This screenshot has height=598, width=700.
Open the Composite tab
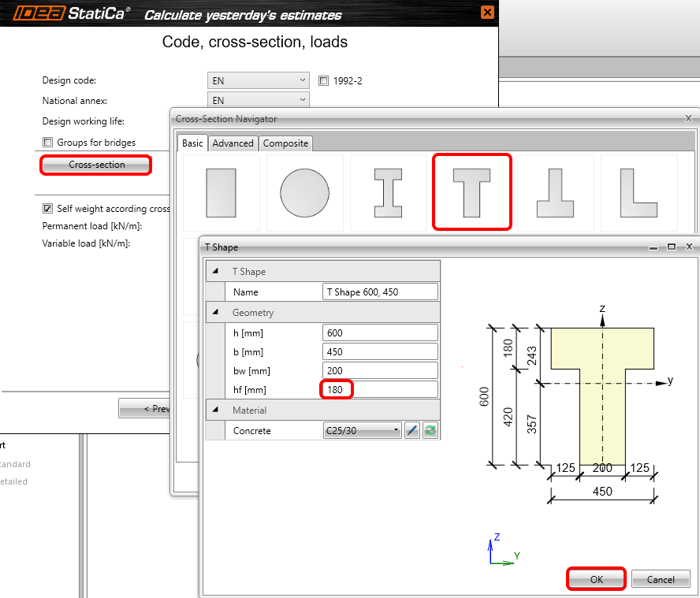pos(285,143)
